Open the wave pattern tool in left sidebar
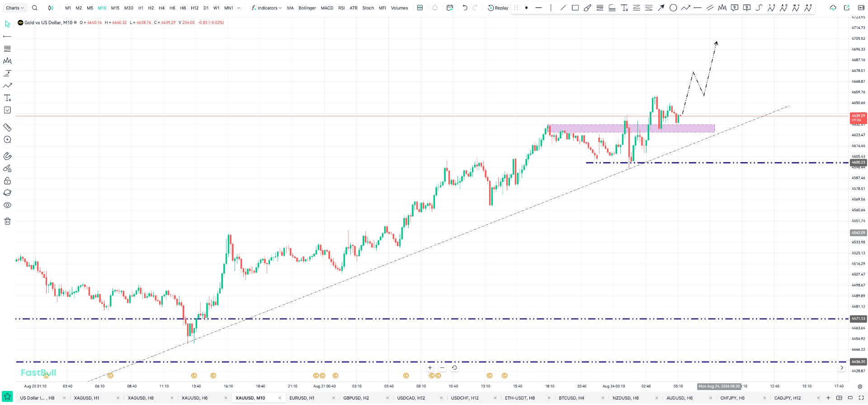 pos(7,61)
